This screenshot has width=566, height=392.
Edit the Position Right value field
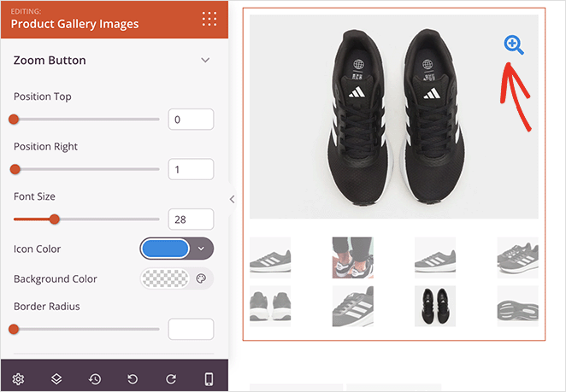pyautogui.click(x=191, y=169)
